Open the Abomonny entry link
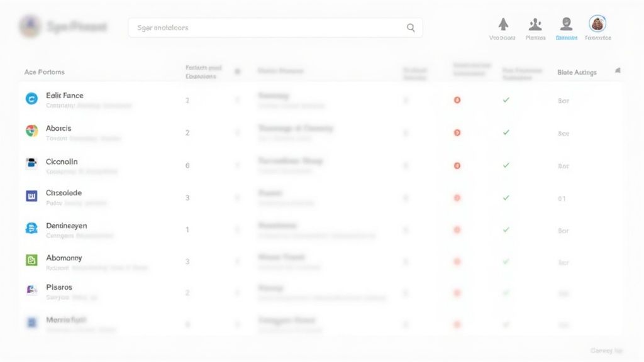This screenshot has width=644, height=362. point(64,258)
